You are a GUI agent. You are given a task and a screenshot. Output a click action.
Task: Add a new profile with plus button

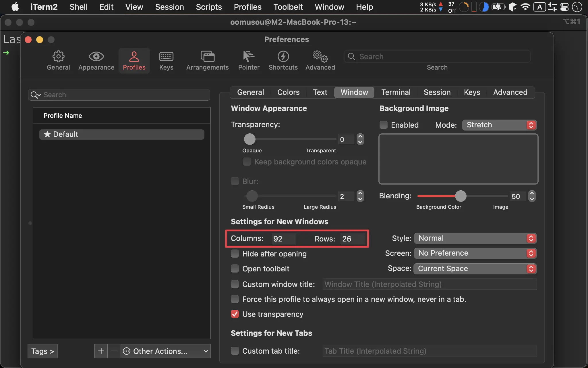coord(100,351)
